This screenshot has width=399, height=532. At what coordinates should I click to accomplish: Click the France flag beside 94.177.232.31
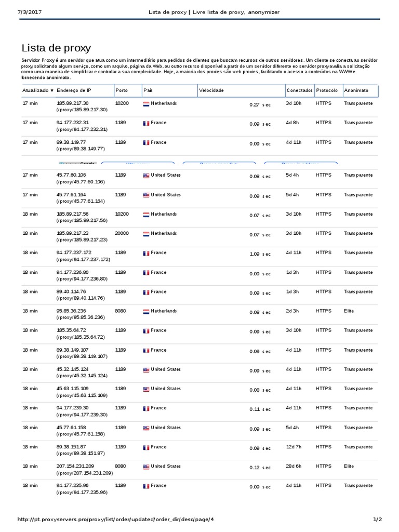click(x=146, y=123)
